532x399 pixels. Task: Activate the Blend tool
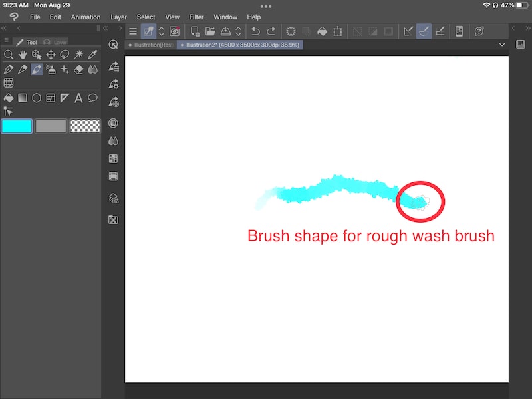pyautogui.click(x=93, y=69)
